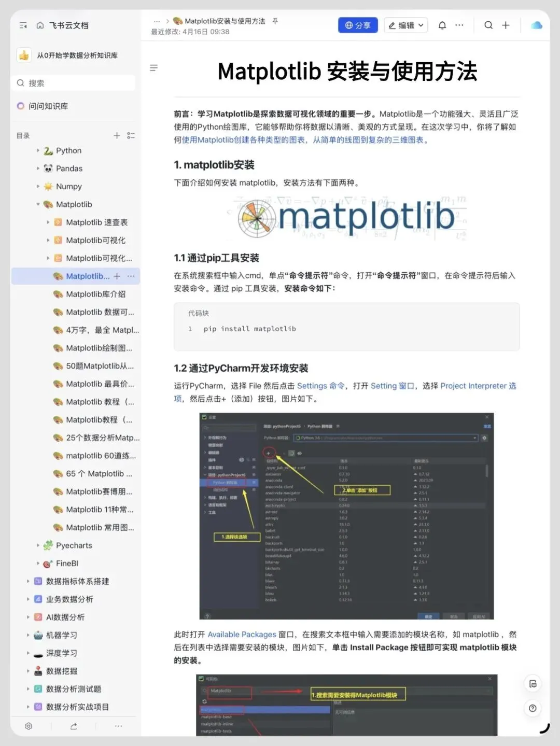Open 25个数据分析Matp... page

pyautogui.click(x=103, y=438)
